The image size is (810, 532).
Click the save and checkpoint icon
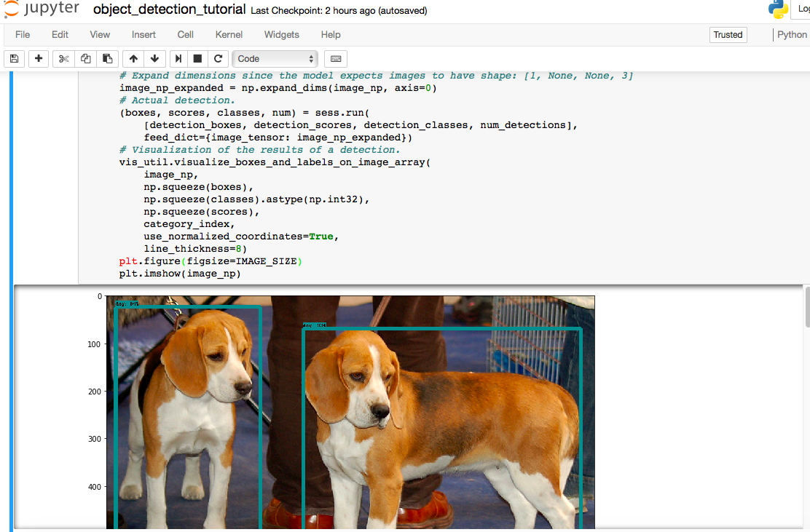coord(15,59)
